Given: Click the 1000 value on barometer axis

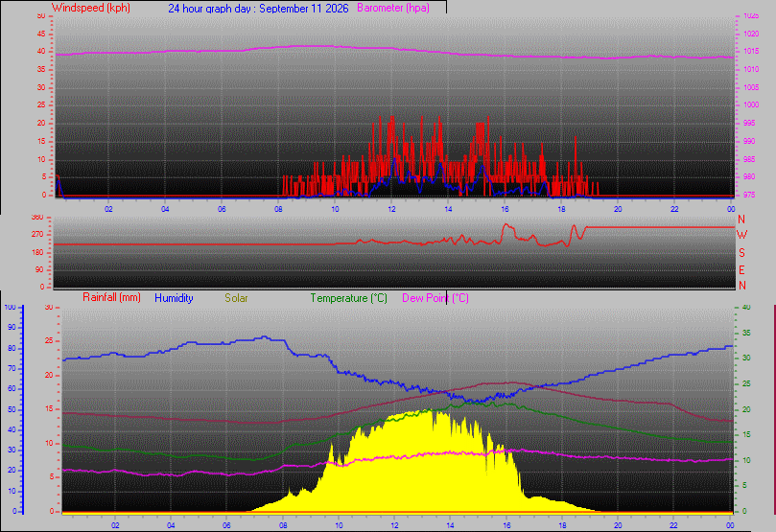Looking at the screenshot, I should pos(751,104).
